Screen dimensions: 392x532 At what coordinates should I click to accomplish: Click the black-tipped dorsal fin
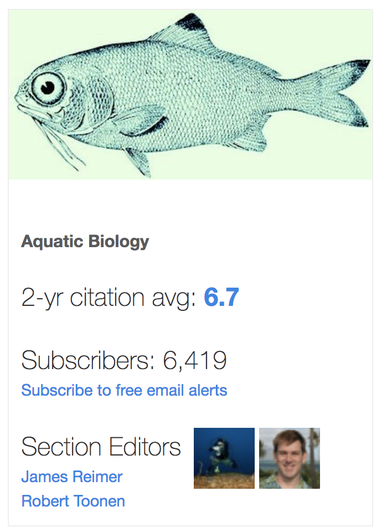(x=185, y=33)
